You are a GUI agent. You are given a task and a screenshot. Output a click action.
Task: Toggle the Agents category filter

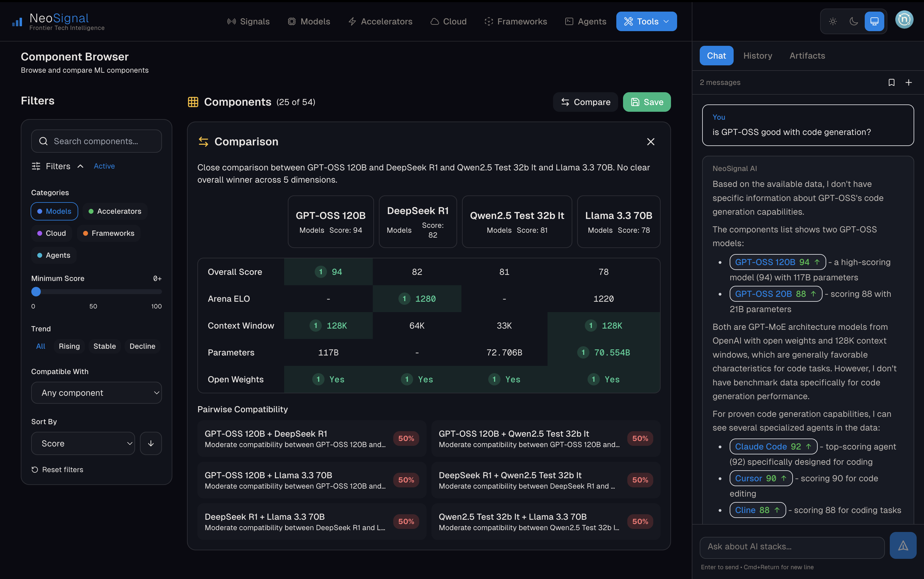pos(53,255)
